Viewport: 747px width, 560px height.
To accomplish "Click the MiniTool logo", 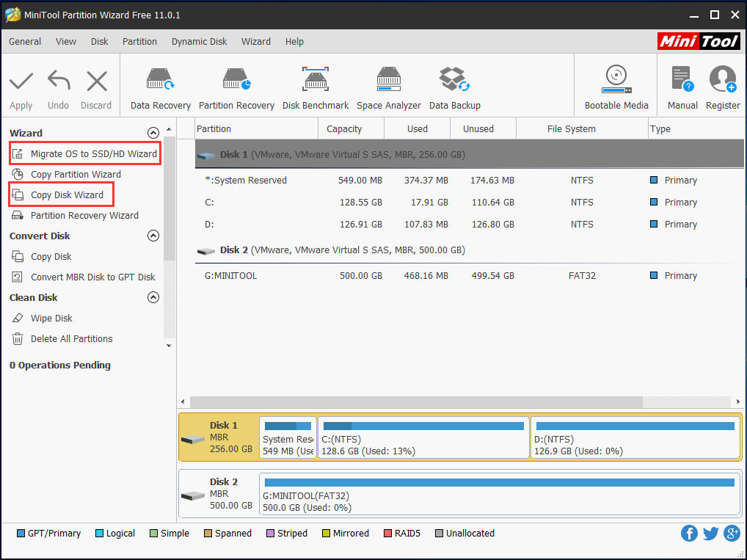I will coord(699,41).
